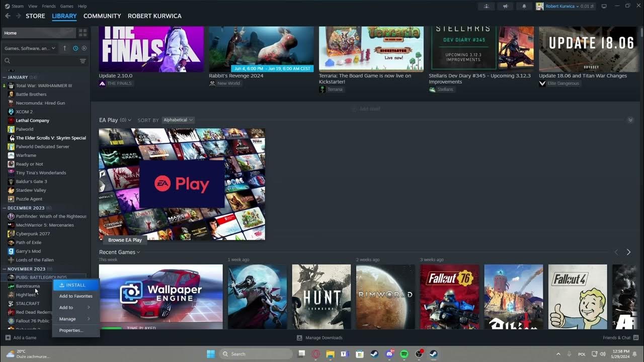Viewport: 644px width, 362px height.
Task: Select Cyberpunk 2077 in the list
Action: click(33, 234)
